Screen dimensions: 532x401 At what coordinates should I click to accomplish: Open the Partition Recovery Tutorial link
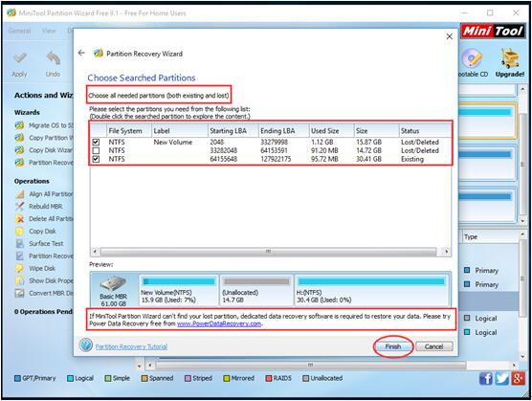pos(131,346)
